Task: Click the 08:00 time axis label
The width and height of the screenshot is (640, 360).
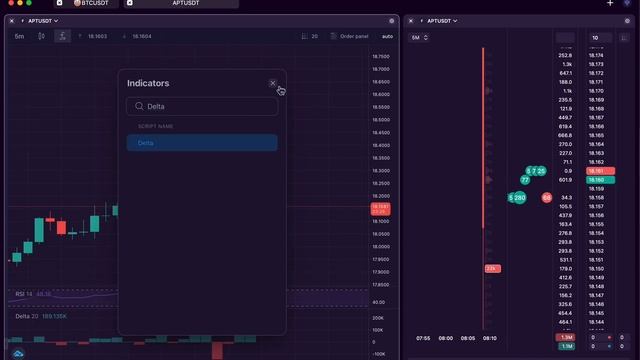Action: [445, 338]
